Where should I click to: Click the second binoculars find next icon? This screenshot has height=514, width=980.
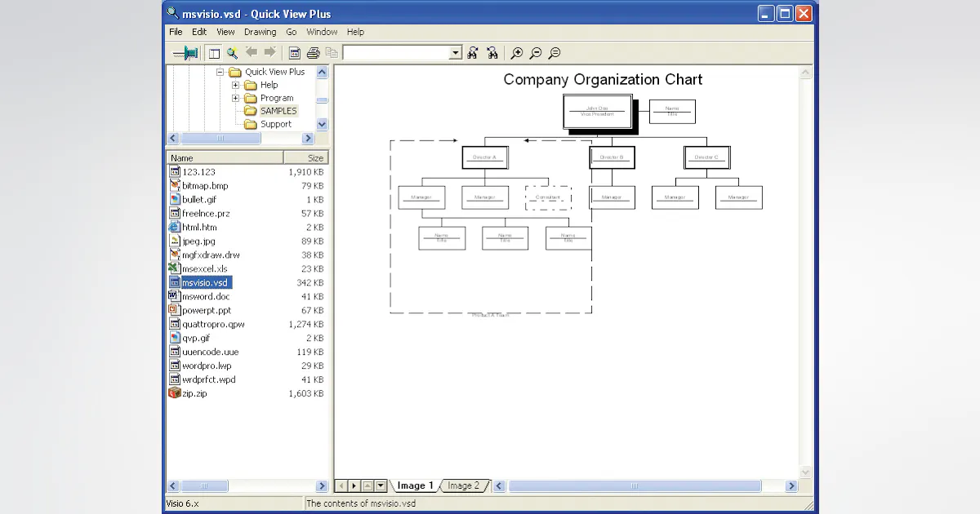[x=492, y=53]
